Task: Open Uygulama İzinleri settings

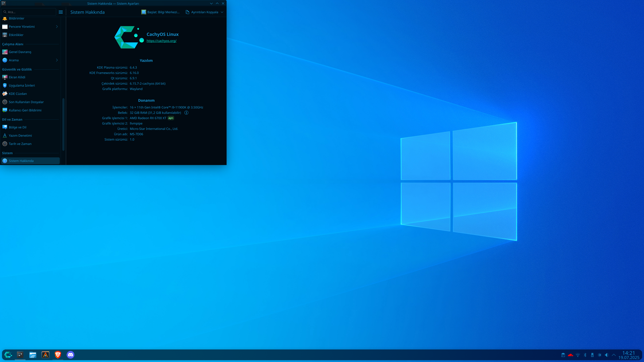Action: 31,85
